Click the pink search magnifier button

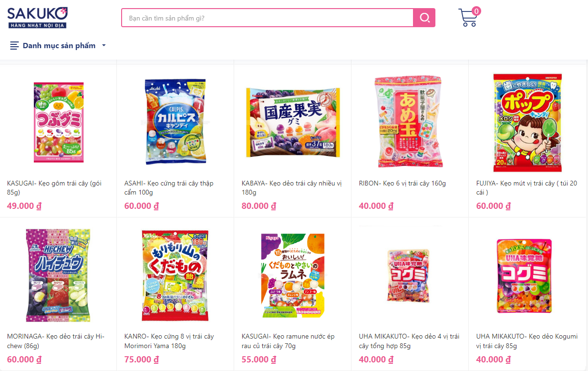[x=424, y=18]
